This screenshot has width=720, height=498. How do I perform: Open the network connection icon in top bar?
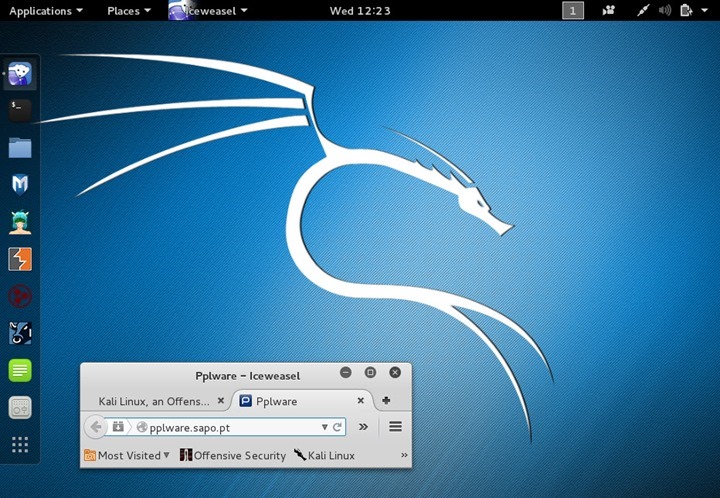(x=643, y=11)
